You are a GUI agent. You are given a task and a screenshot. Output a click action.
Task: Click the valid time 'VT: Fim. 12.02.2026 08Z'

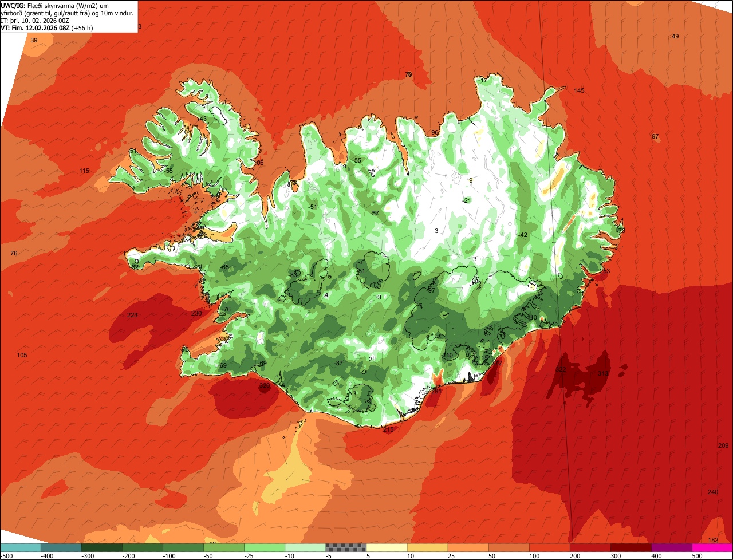coord(34,27)
